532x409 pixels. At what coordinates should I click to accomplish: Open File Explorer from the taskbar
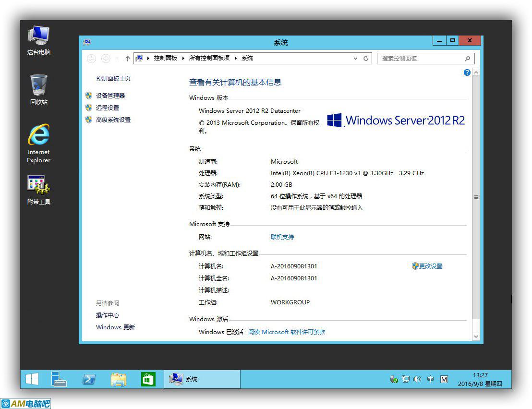[119, 380]
